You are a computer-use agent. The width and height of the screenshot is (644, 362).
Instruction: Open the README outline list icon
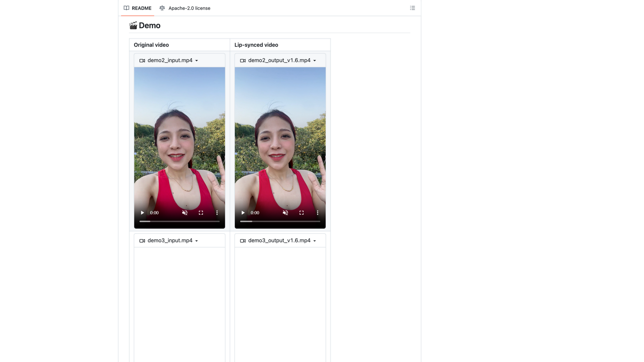[x=413, y=8]
